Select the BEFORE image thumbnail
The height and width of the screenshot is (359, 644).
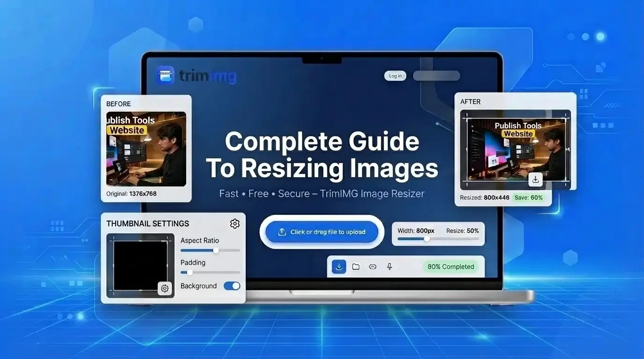[146, 149]
